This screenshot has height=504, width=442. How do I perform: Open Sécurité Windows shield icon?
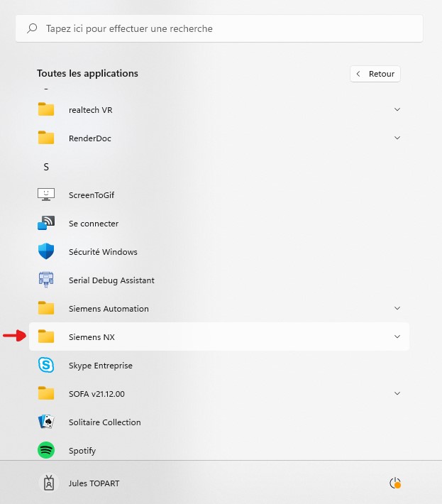[x=46, y=251]
